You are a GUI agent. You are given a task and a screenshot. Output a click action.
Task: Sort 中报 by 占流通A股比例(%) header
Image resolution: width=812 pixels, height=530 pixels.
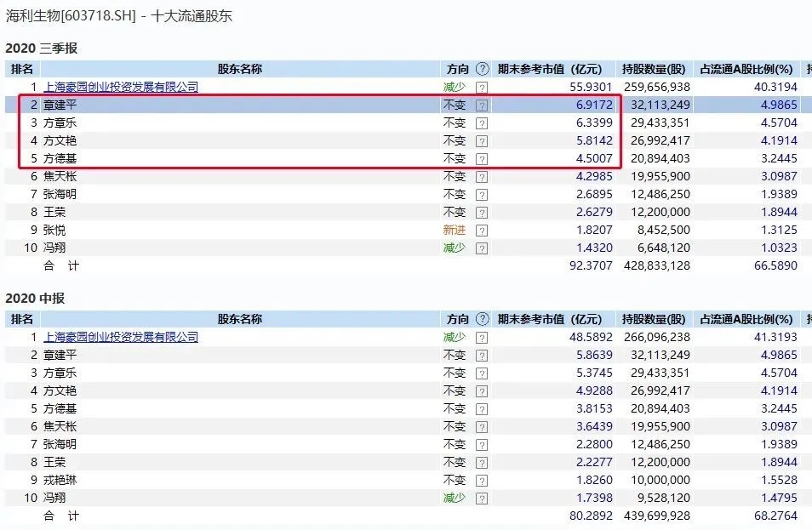click(x=746, y=319)
